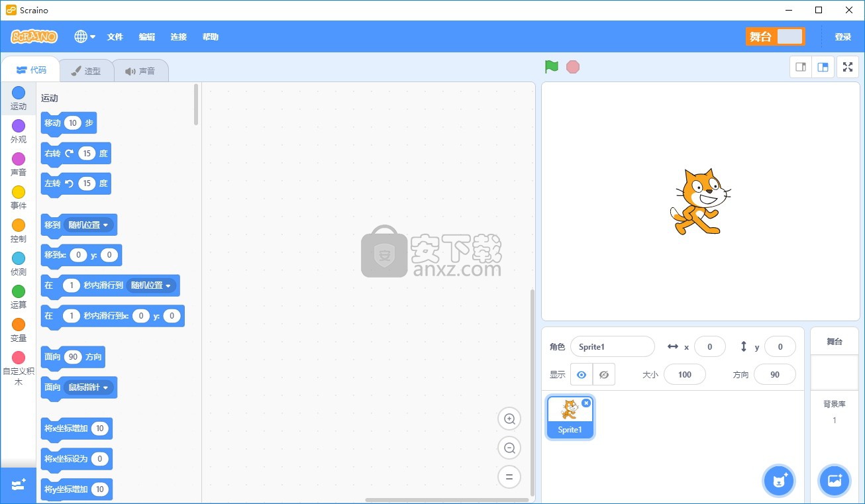Select the 自定义积木 custom blocks category
Screen dimensions: 865x504
click(x=19, y=369)
